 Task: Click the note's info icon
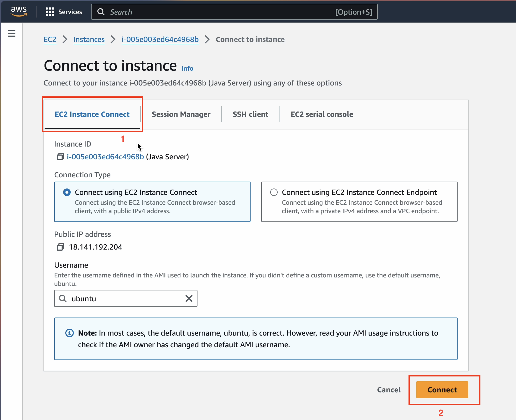69,333
